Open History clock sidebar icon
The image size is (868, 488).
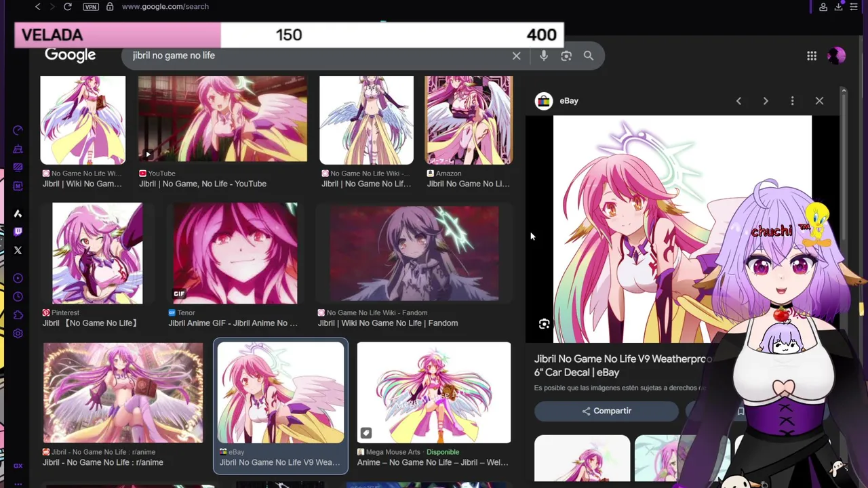[x=18, y=296]
